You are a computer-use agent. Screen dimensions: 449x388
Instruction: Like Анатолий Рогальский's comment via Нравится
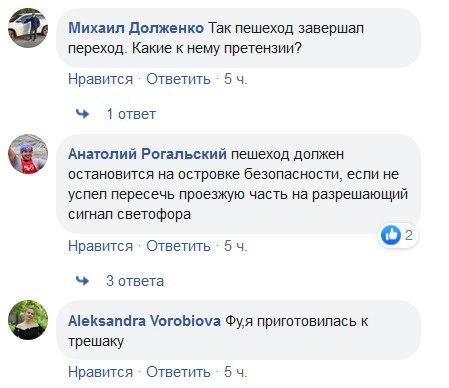pos(100,246)
